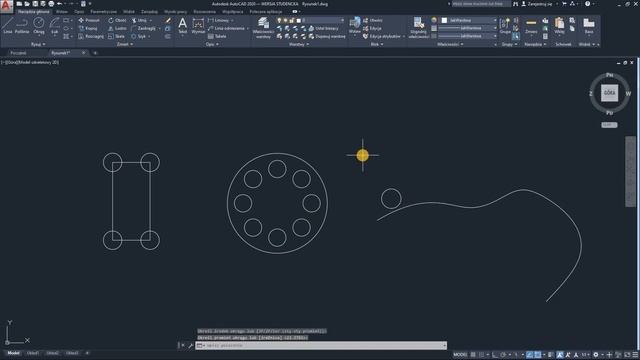Click the Kopiuj (copy) tool
This screenshot has height=360, width=640.
pyautogui.click(x=88, y=28)
